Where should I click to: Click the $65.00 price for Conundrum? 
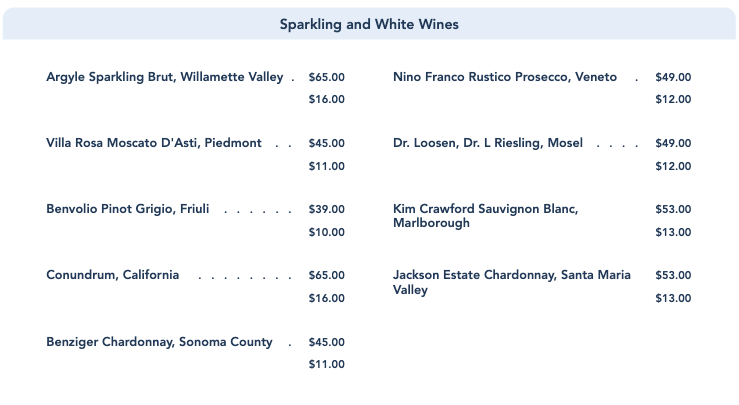coord(327,275)
